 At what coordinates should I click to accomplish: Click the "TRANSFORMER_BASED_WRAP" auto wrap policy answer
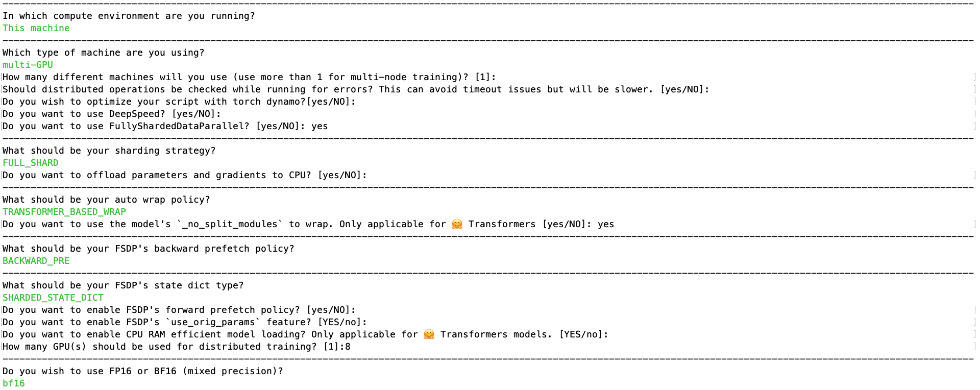(64, 212)
